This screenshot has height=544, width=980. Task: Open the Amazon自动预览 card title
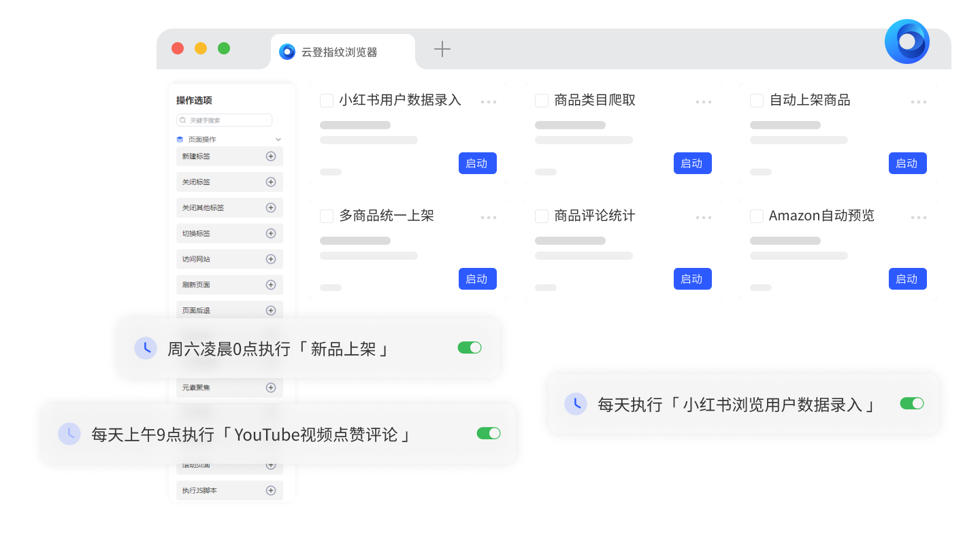pos(821,216)
